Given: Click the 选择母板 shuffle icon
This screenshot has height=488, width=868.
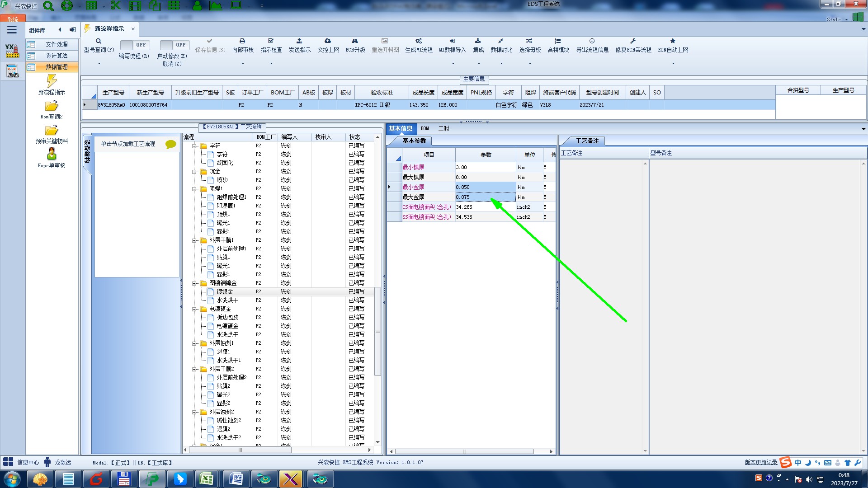Looking at the screenshot, I should (529, 41).
